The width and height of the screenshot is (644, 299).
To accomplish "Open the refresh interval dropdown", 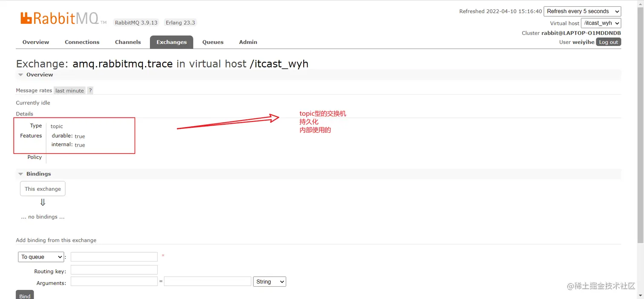I will click(582, 11).
